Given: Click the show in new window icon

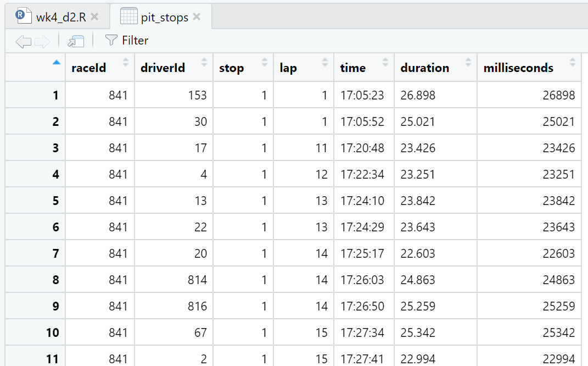Looking at the screenshot, I should coord(76,41).
